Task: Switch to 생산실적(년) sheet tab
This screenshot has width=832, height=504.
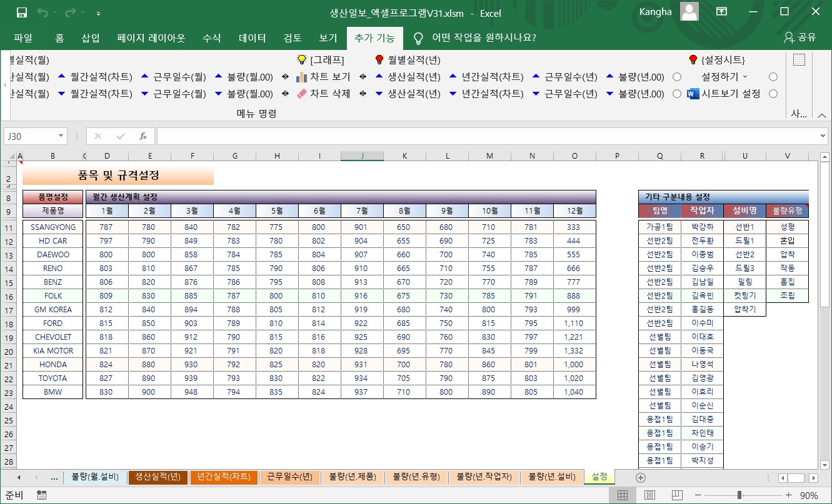Action: (158, 477)
